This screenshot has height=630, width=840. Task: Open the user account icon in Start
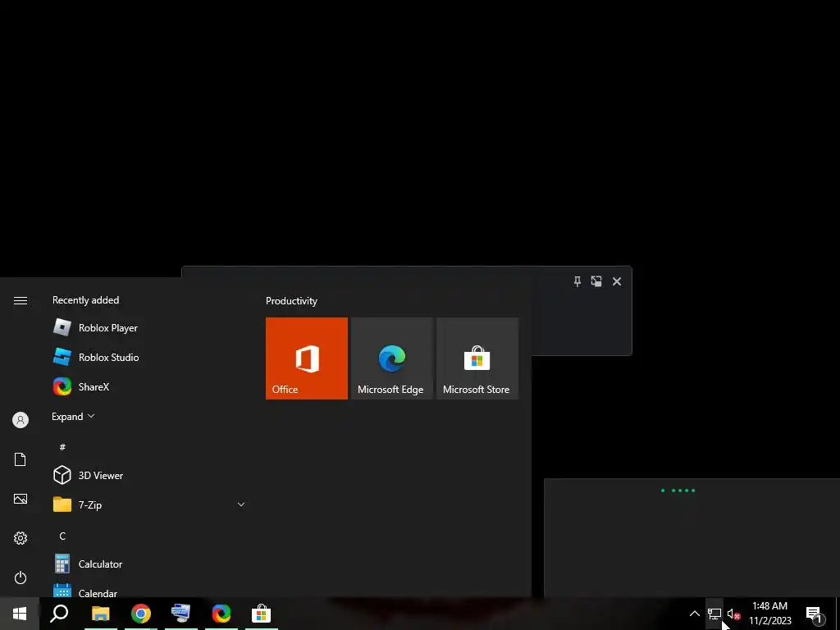(21, 420)
